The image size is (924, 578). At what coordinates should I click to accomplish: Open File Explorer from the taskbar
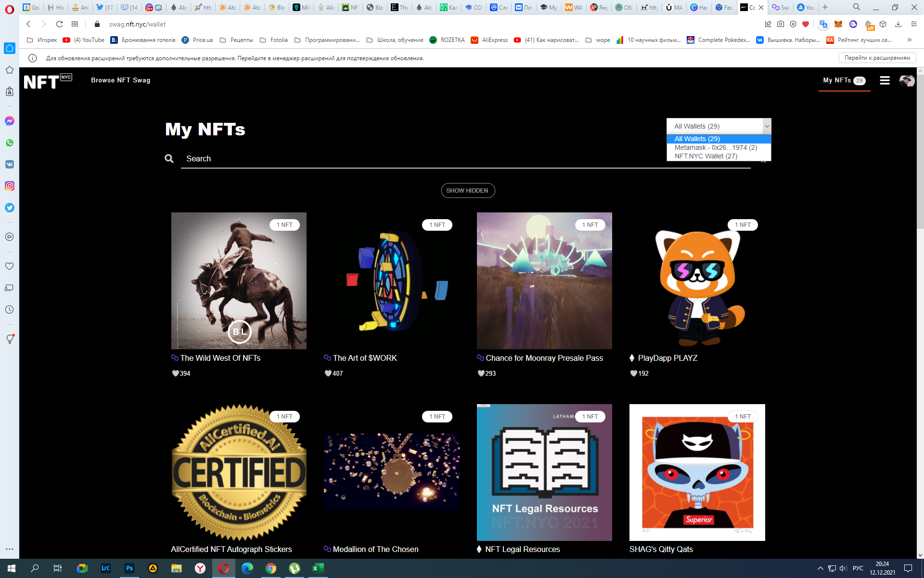coord(177,568)
